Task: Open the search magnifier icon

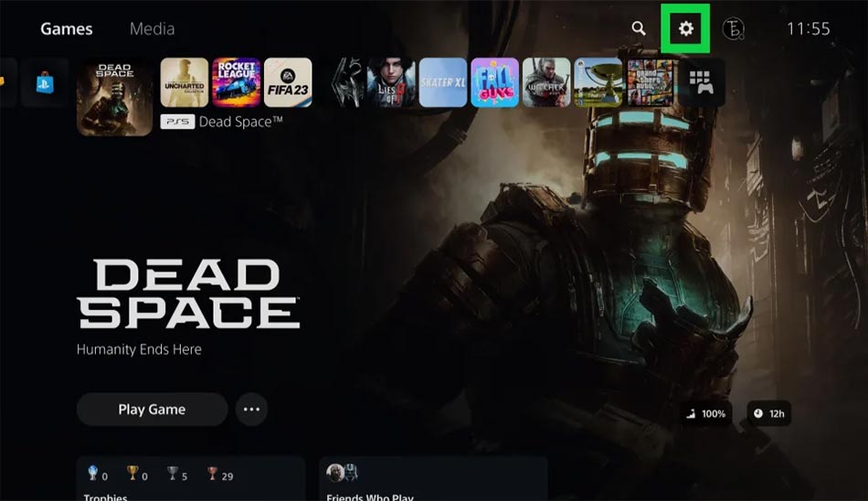Action: click(639, 28)
